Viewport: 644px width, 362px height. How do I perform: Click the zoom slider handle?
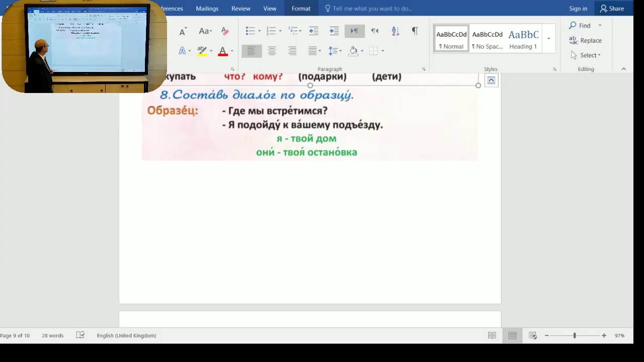coord(575,335)
